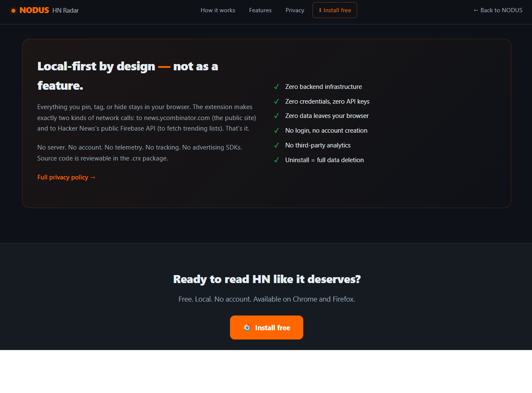Screen dimensions: 532x393
Task: Follow the Back to NODUS link
Action: tap(498, 10)
